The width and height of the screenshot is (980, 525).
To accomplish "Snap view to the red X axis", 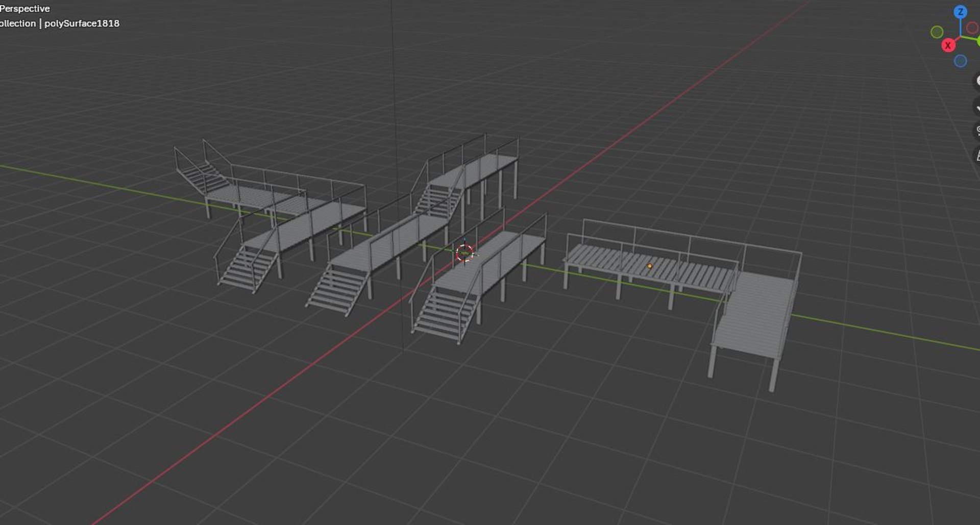I will click(x=948, y=45).
